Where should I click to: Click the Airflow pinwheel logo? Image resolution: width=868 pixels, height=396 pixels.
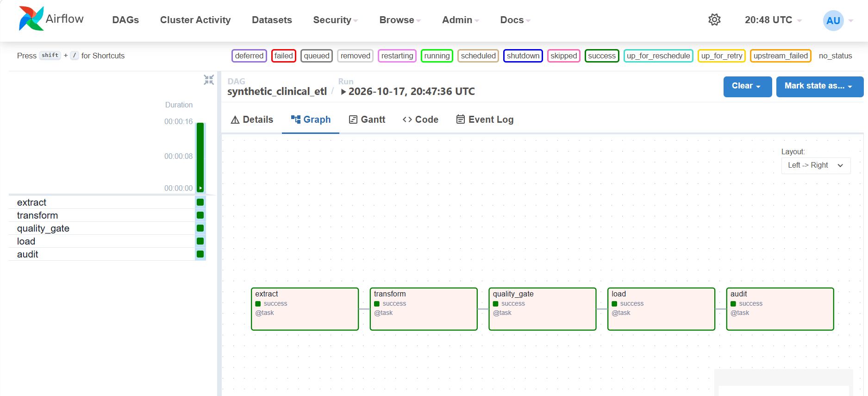pyautogui.click(x=31, y=19)
